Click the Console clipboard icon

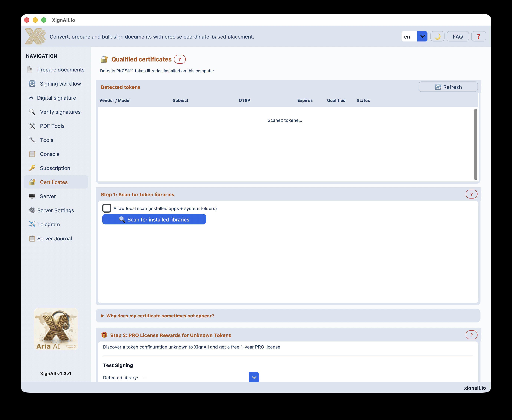pyautogui.click(x=32, y=154)
